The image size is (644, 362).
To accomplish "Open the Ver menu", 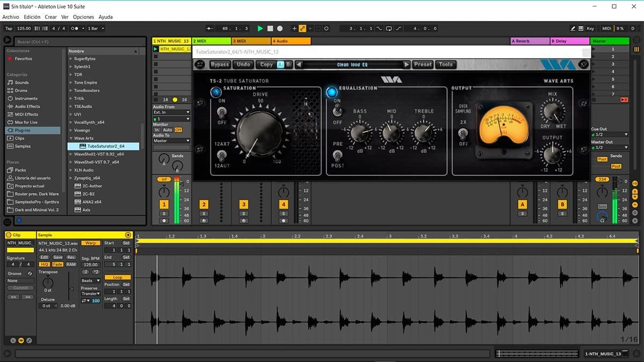I will (x=64, y=17).
